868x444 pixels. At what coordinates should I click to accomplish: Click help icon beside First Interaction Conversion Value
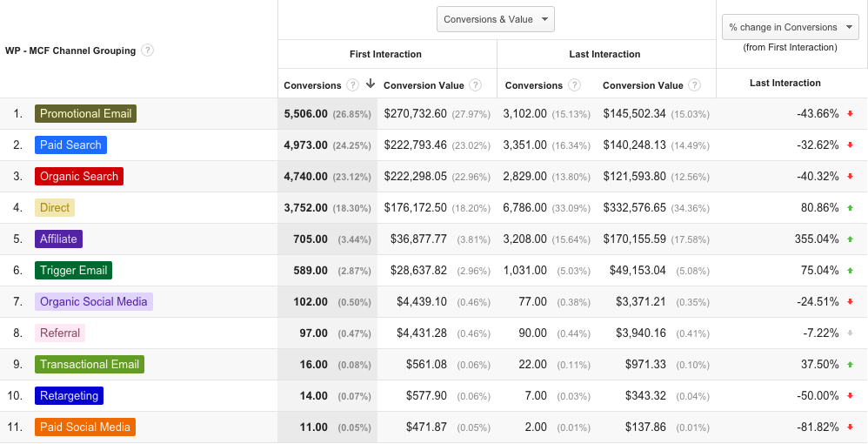[476, 85]
